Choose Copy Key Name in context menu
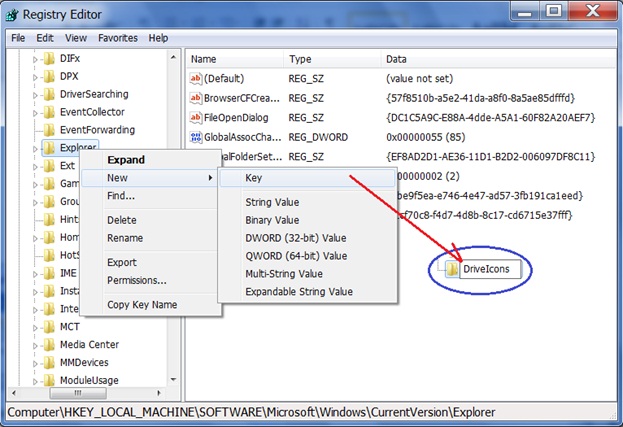 tap(150, 305)
